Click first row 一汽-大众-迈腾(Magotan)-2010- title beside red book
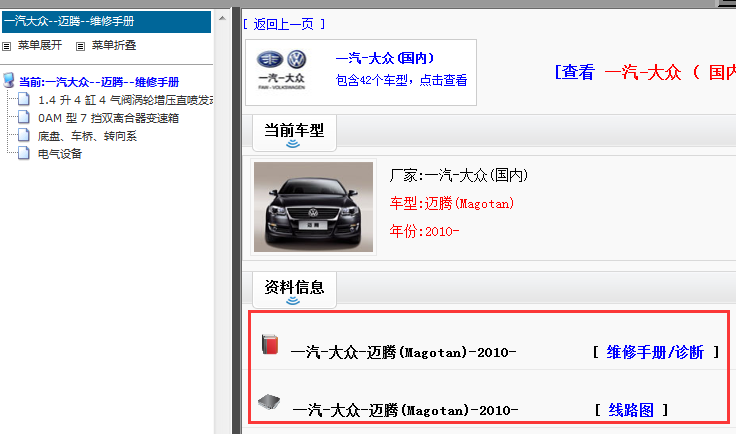Screen dimensions: 736x434 pos(403,352)
